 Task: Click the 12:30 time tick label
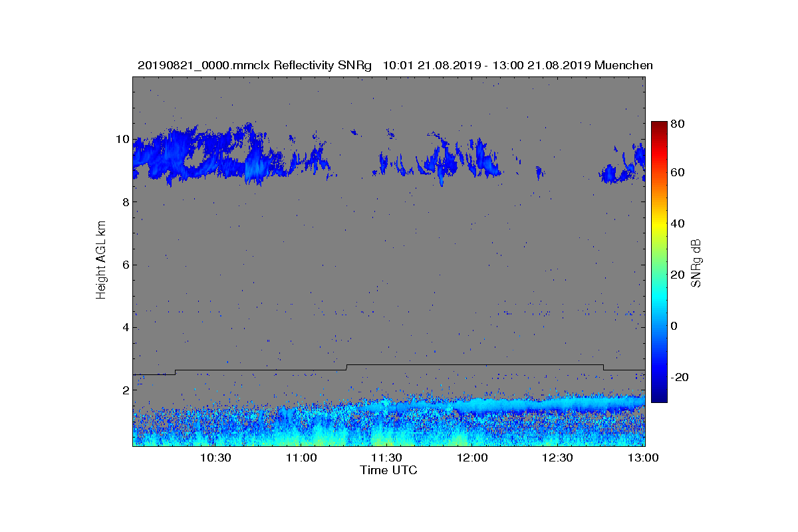[558, 458]
